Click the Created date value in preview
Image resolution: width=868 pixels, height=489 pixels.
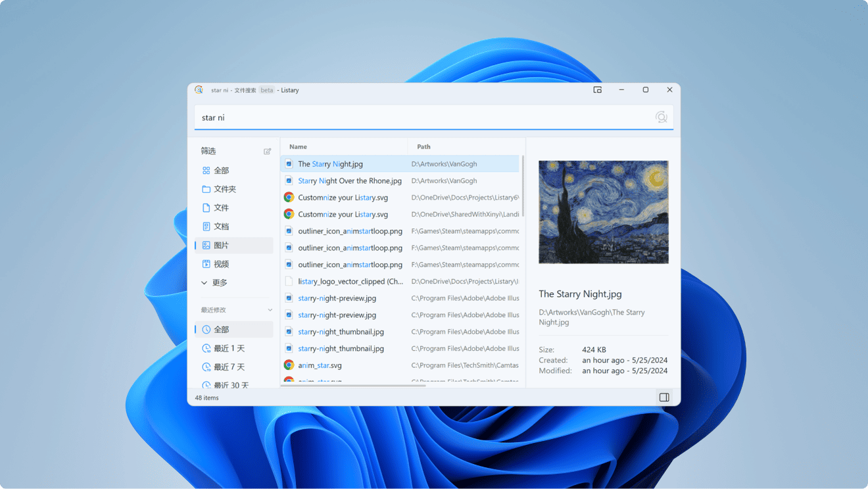tap(625, 361)
